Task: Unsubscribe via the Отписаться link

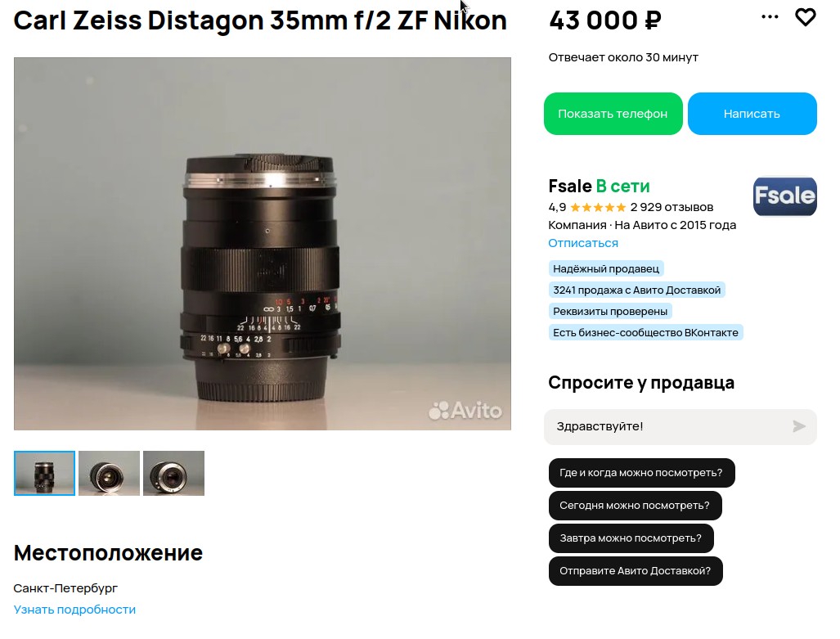Action: pyautogui.click(x=583, y=243)
